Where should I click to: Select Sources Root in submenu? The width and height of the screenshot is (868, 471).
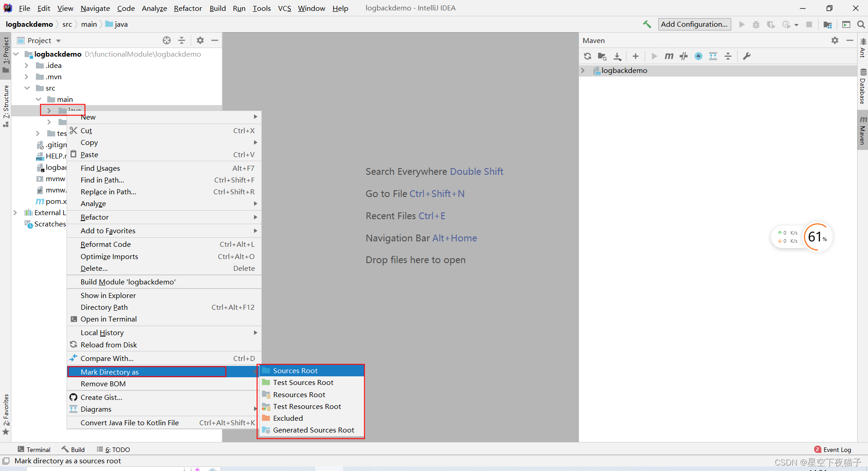311,370
